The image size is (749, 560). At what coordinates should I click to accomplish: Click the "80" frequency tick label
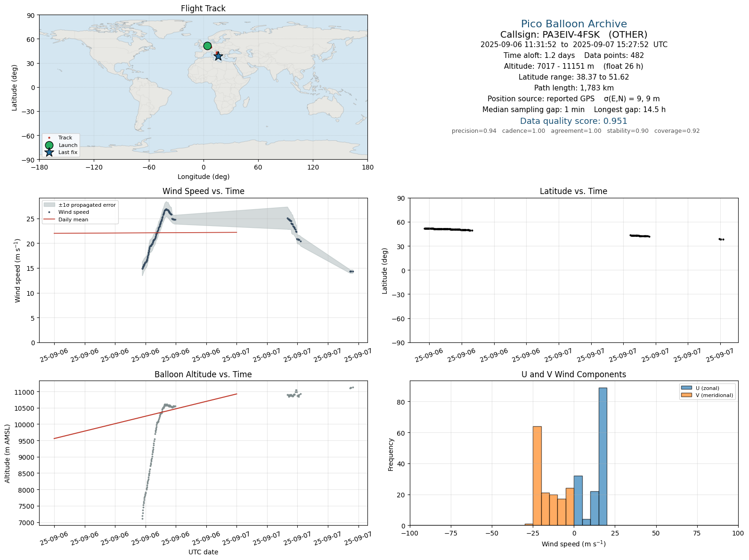coord(402,402)
